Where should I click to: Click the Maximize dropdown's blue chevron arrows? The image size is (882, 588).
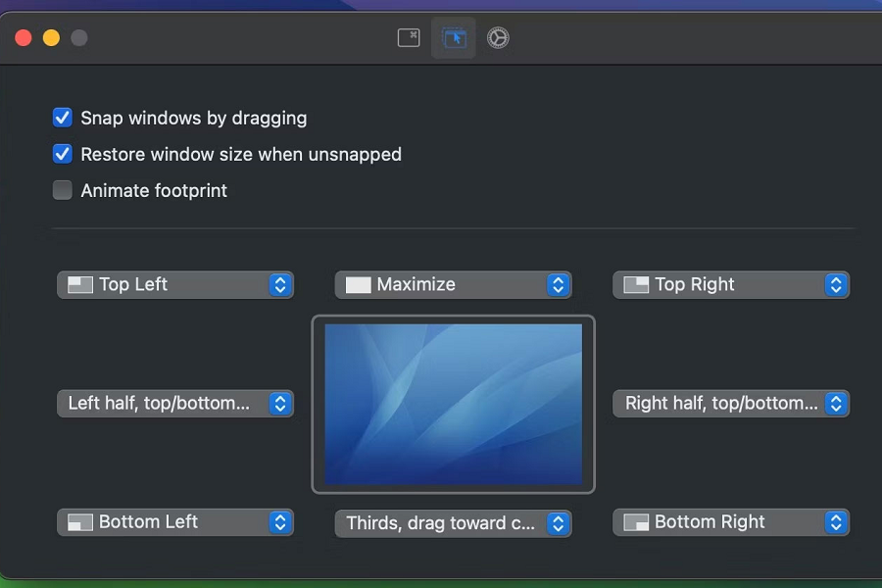[558, 285]
